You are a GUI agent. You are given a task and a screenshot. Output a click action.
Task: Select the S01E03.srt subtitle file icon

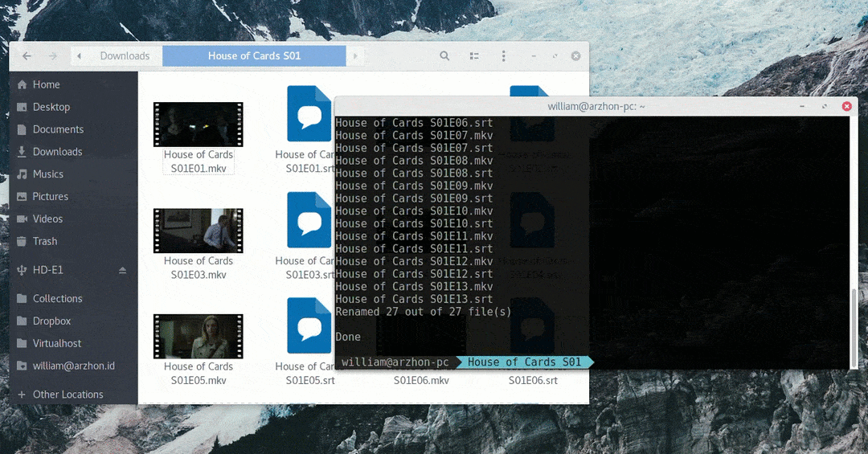(x=309, y=220)
